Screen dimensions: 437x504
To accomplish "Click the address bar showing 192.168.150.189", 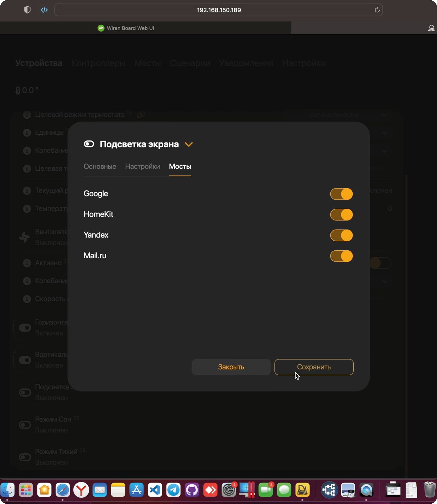I will tap(218, 10).
